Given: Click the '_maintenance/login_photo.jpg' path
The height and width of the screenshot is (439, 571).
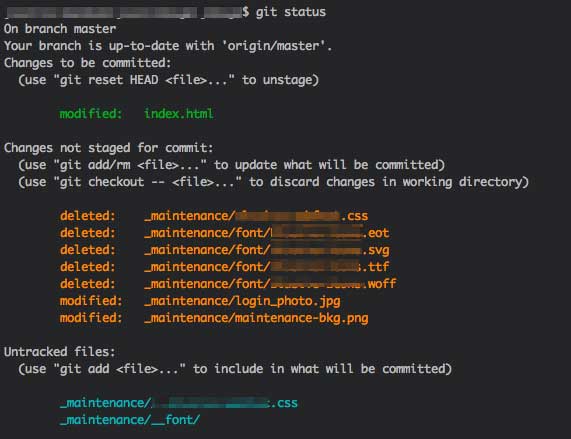Looking at the screenshot, I should (242, 301).
